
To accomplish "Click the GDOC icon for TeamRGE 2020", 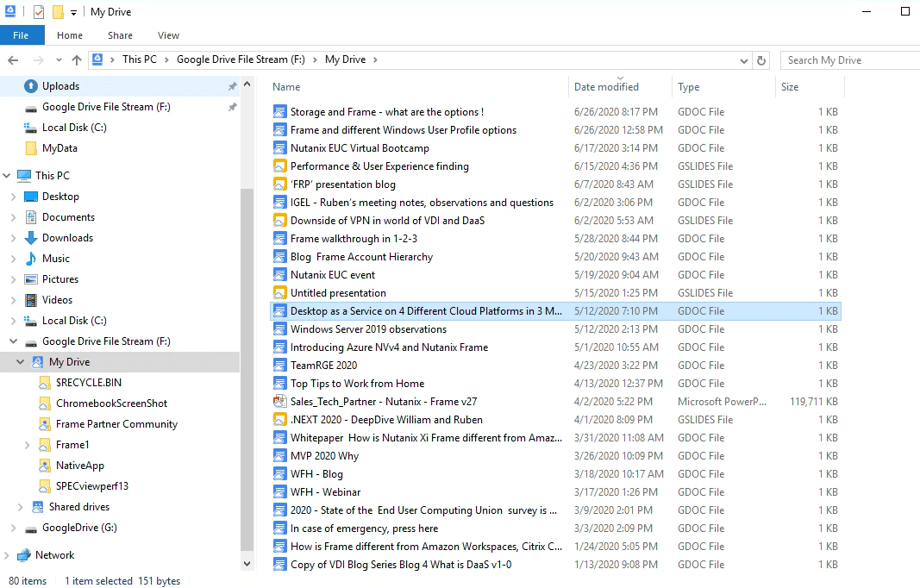I will coord(279,366).
